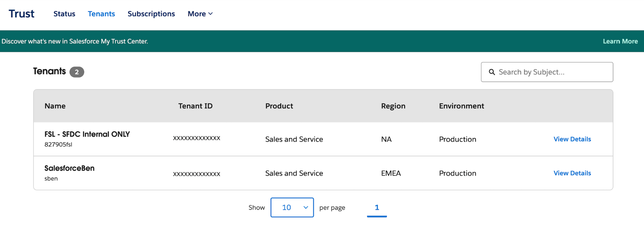
Task: Open the Status page
Action: click(64, 14)
